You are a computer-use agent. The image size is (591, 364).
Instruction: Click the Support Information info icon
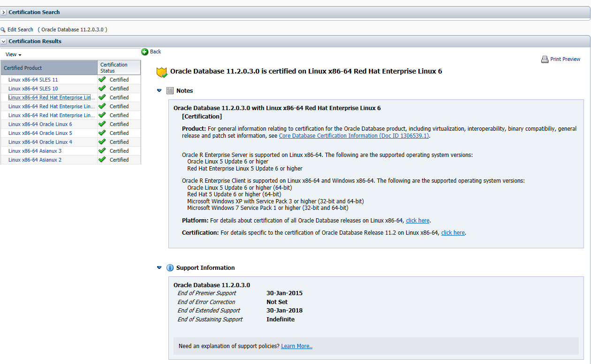[x=170, y=268]
